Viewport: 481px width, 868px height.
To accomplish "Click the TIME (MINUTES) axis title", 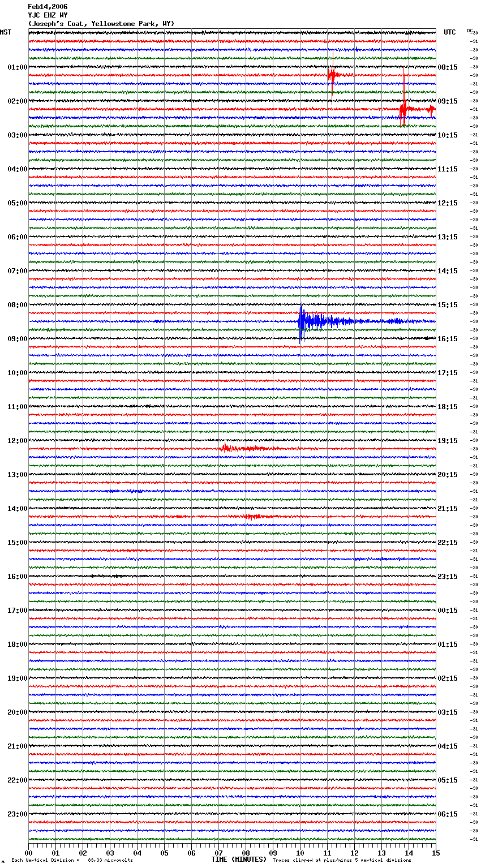I will [x=239, y=860].
